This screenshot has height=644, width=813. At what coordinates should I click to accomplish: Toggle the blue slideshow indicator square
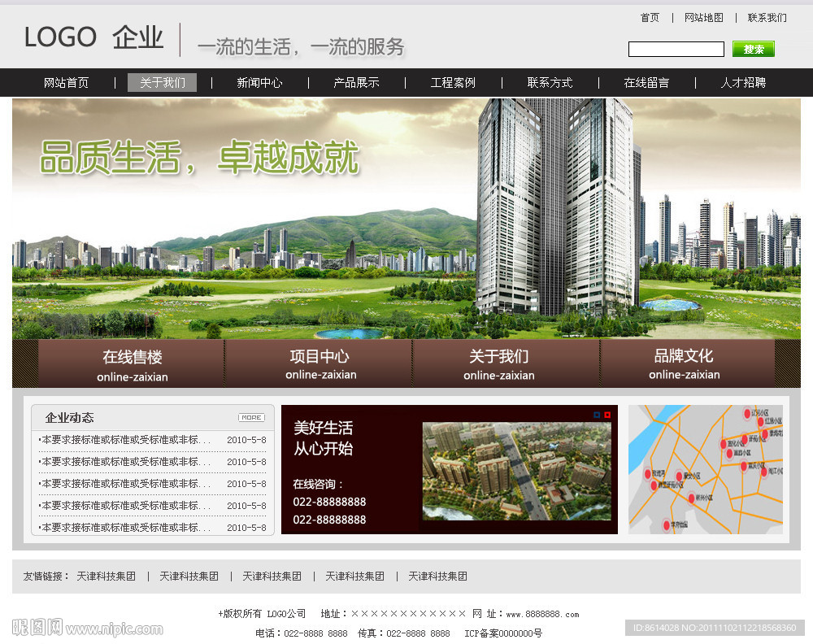coord(597,415)
